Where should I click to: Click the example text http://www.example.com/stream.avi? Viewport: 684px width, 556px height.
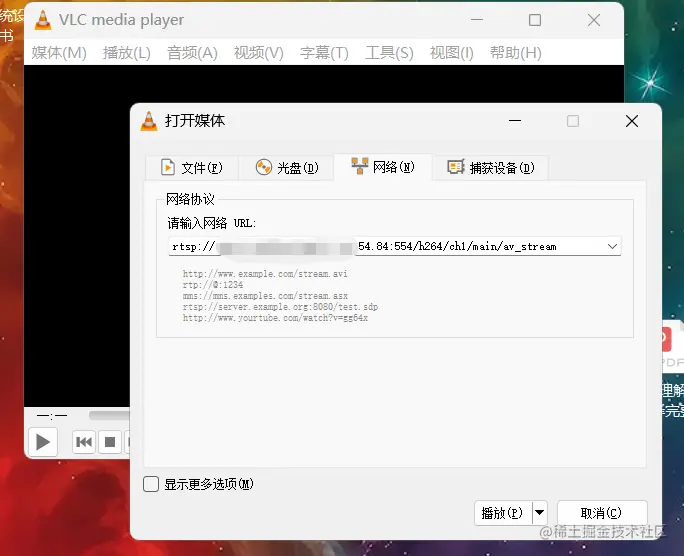click(265, 274)
